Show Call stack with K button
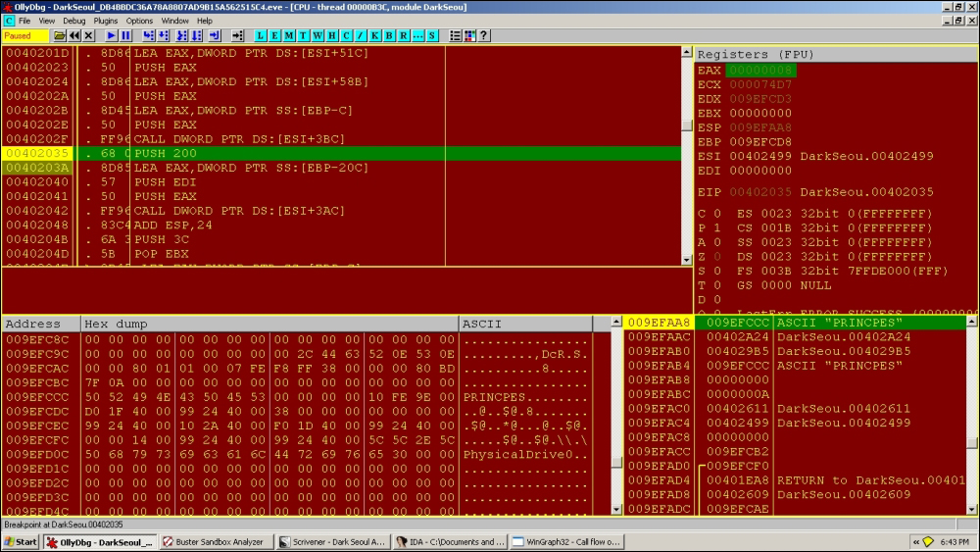Viewport: 980px width, 552px height. click(374, 35)
